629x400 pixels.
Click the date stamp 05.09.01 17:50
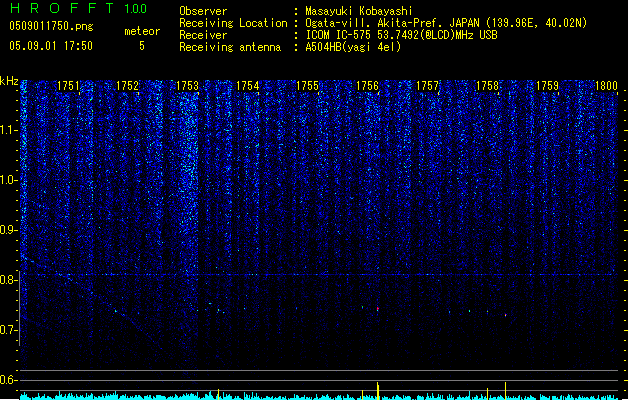click(x=51, y=46)
